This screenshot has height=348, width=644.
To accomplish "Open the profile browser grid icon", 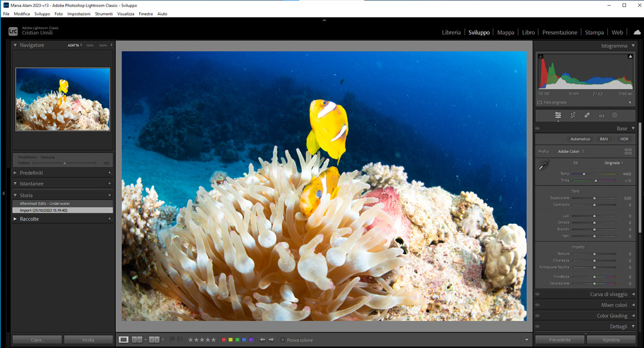I will (628, 151).
